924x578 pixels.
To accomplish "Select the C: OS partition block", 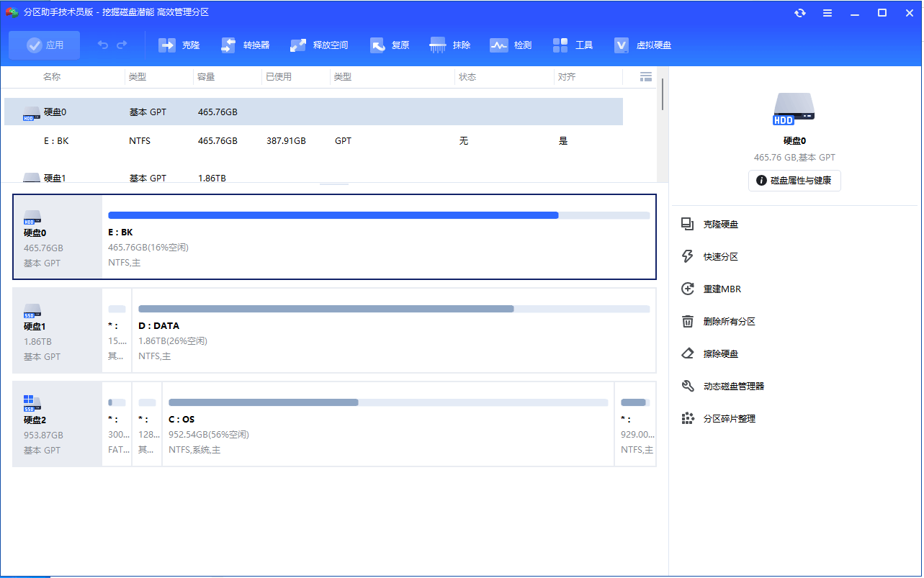I will point(387,423).
